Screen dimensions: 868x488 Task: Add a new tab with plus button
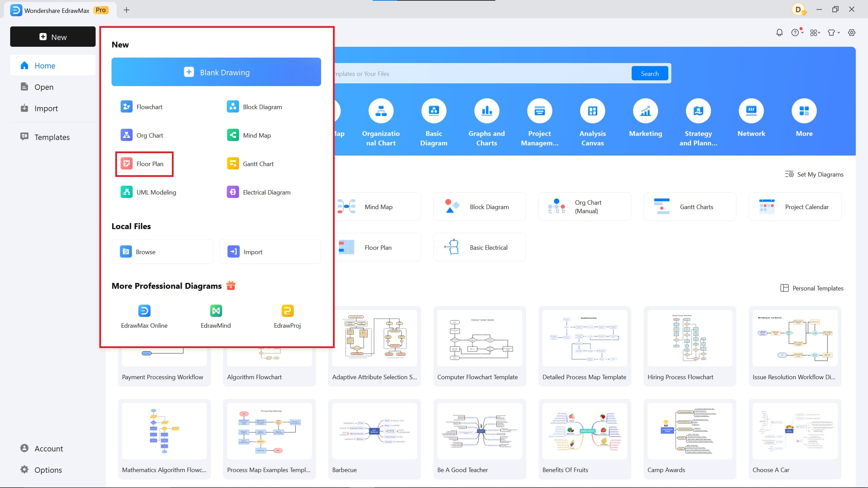pos(126,10)
